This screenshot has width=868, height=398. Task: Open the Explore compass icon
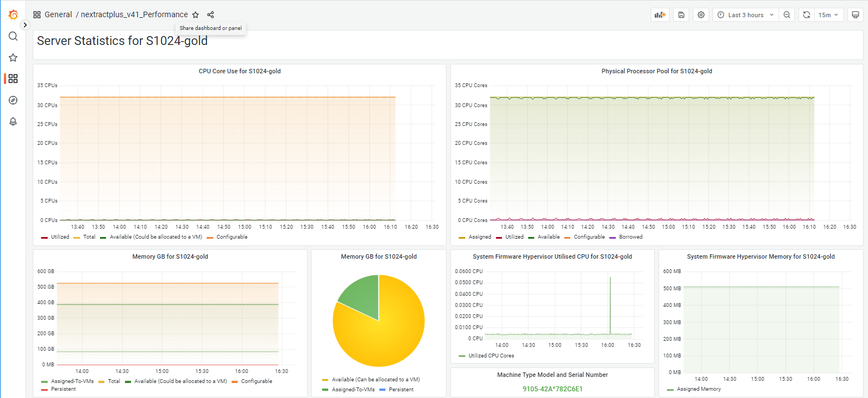(13, 100)
